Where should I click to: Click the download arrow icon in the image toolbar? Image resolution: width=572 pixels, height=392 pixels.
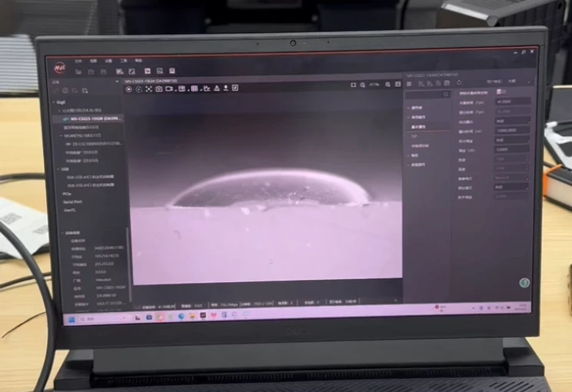click(226, 88)
